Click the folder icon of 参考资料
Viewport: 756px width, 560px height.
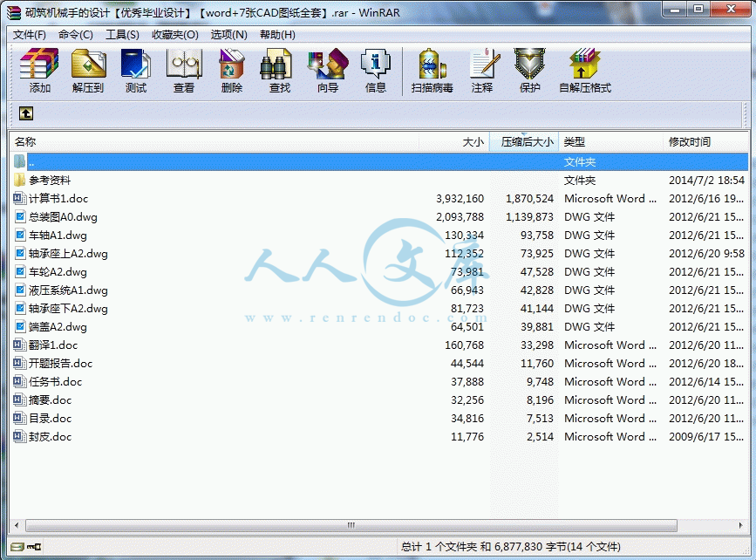[x=19, y=180]
